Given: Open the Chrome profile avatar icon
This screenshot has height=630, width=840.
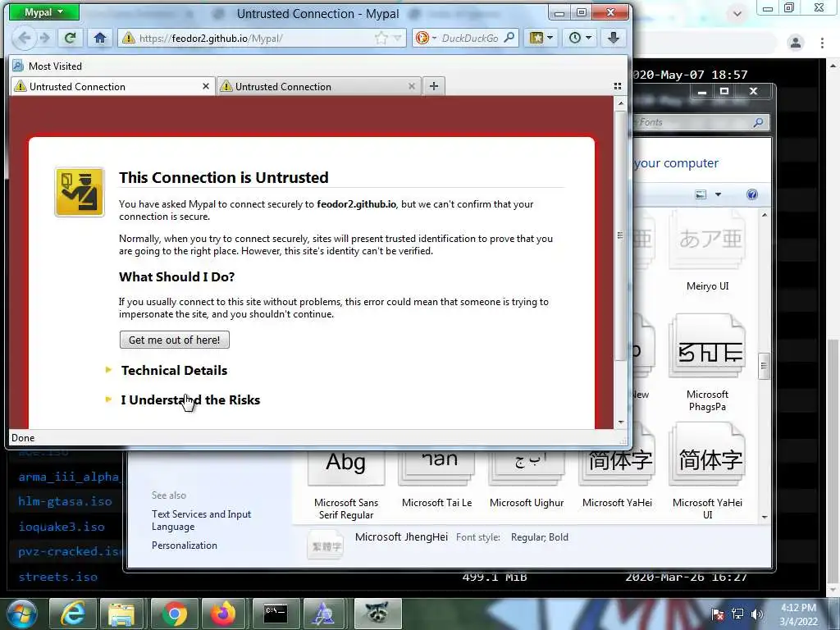Looking at the screenshot, I should pos(796,43).
